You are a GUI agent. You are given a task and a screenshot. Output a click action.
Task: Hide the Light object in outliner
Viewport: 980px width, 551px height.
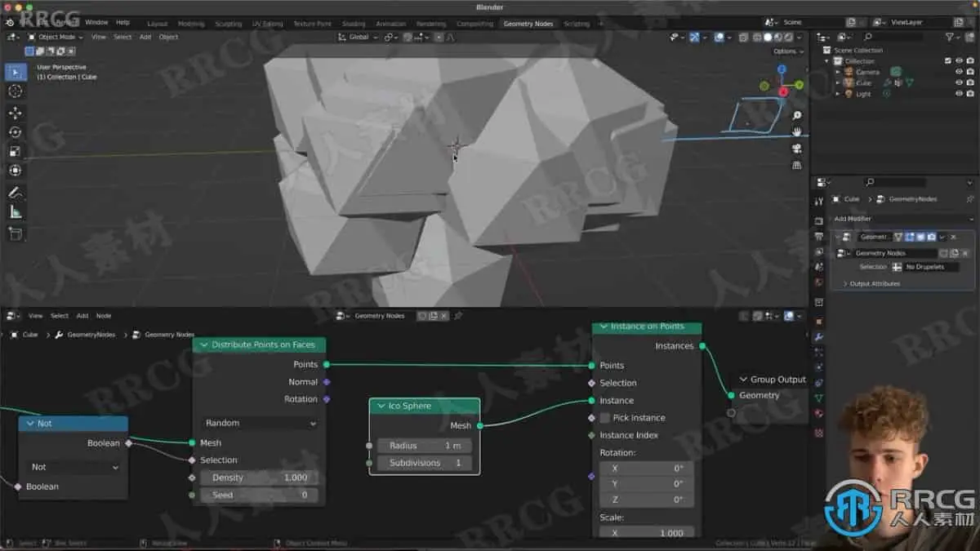(959, 94)
